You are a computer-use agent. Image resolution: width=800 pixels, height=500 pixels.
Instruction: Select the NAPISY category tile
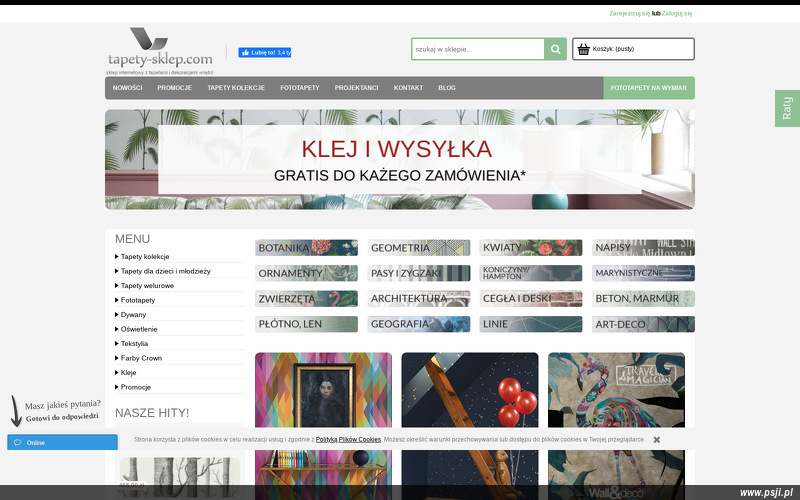tap(643, 247)
